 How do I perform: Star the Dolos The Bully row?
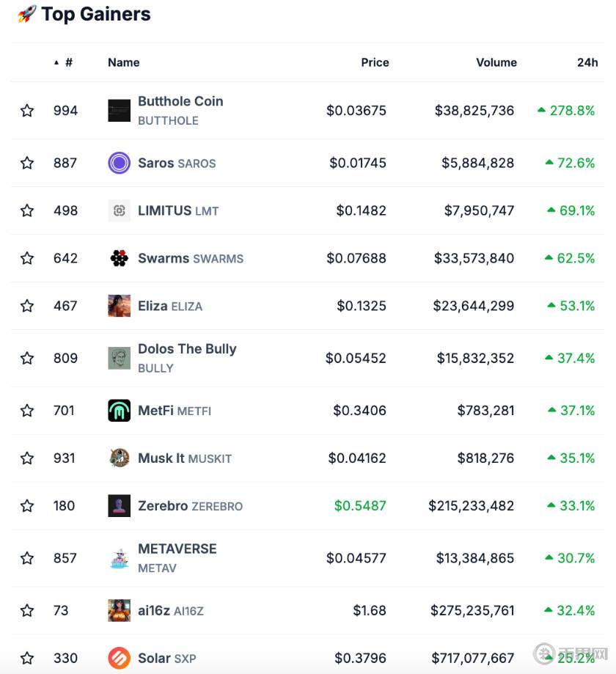[x=27, y=358]
